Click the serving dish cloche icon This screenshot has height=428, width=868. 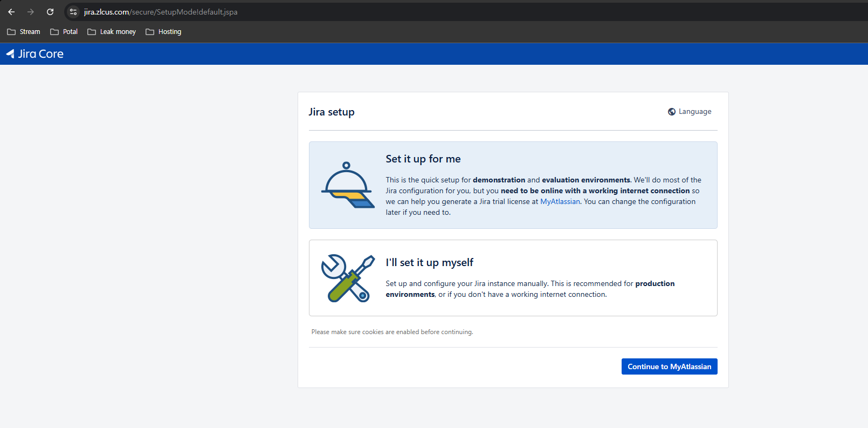[348, 185]
